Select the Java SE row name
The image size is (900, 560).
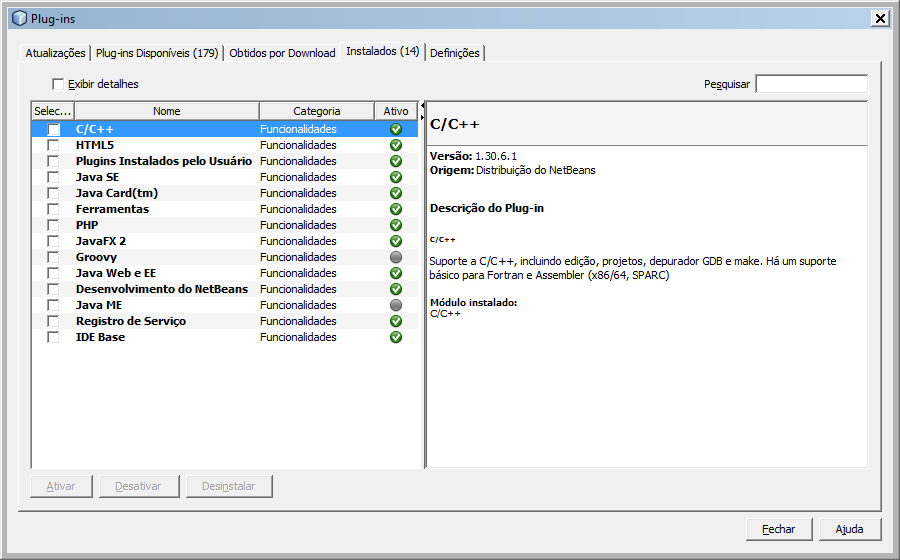tap(97, 177)
